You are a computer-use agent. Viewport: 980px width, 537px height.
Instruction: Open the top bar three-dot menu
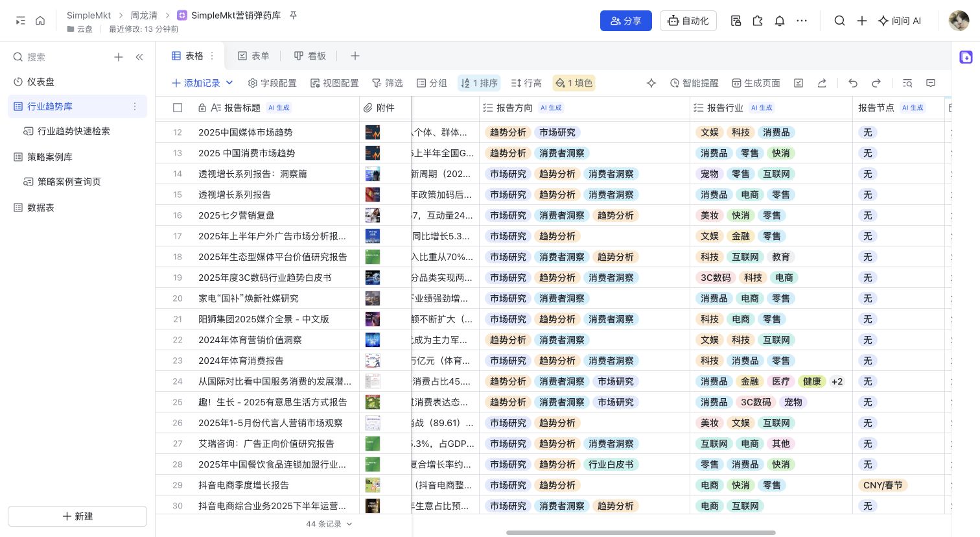pyautogui.click(x=802, y=21)
